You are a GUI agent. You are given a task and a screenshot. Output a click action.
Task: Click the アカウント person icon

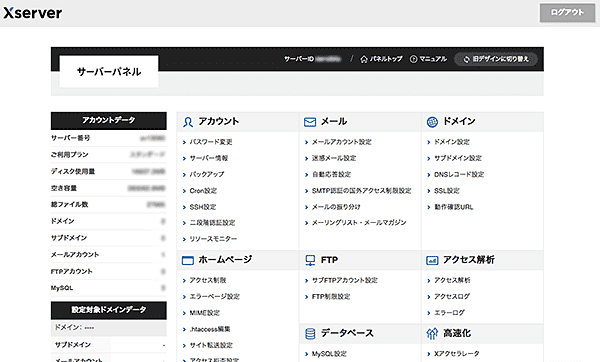tap(188, 122)
